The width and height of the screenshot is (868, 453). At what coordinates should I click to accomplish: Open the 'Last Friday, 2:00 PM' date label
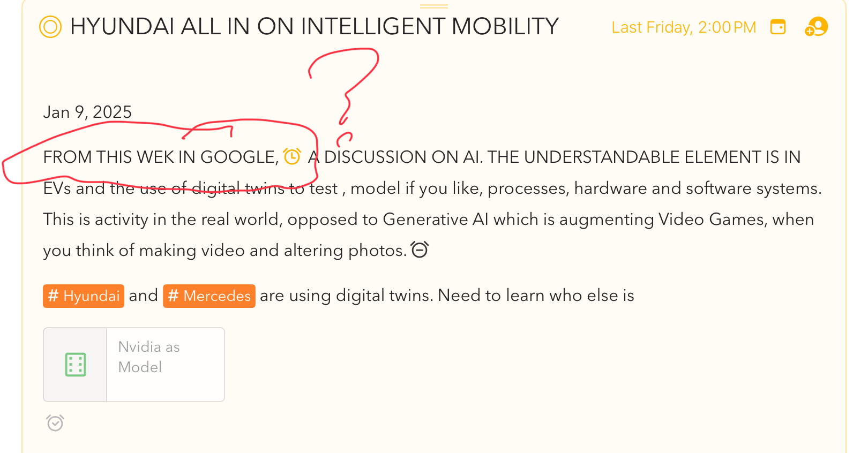(683, 27)
